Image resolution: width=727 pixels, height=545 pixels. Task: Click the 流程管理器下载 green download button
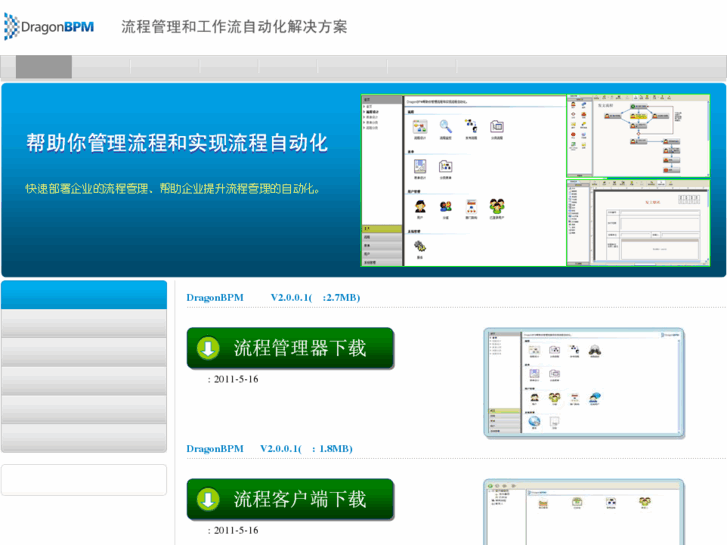tap(290, 348)
